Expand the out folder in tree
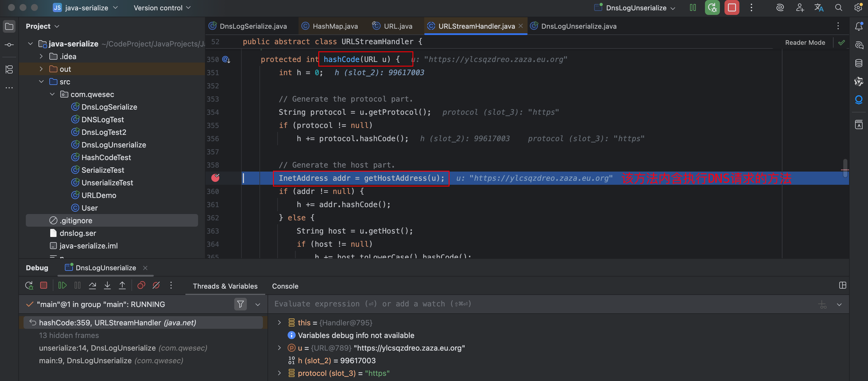Screen dimensions: 868x381 (41, 69)
